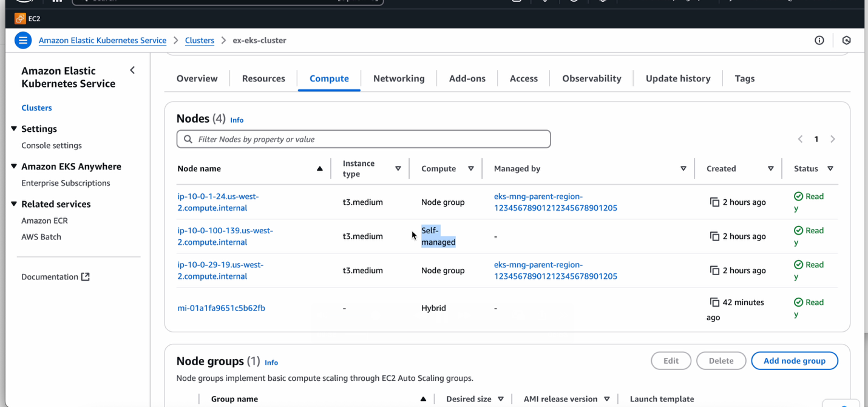Viewport: 868px width, 407px height.
Task: Switch to the Add-ons tab
Action: pyautogui.click(x=467, y=78)
